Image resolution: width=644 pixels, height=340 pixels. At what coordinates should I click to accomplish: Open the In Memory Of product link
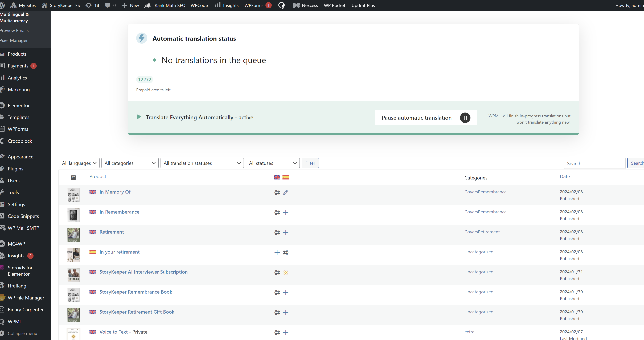pyautogui.click(x=115, y=192)
